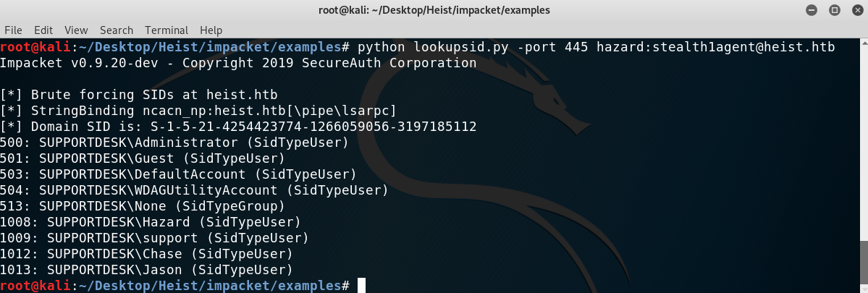Click the terminal scrollbar handle

[x=864, y=266]
